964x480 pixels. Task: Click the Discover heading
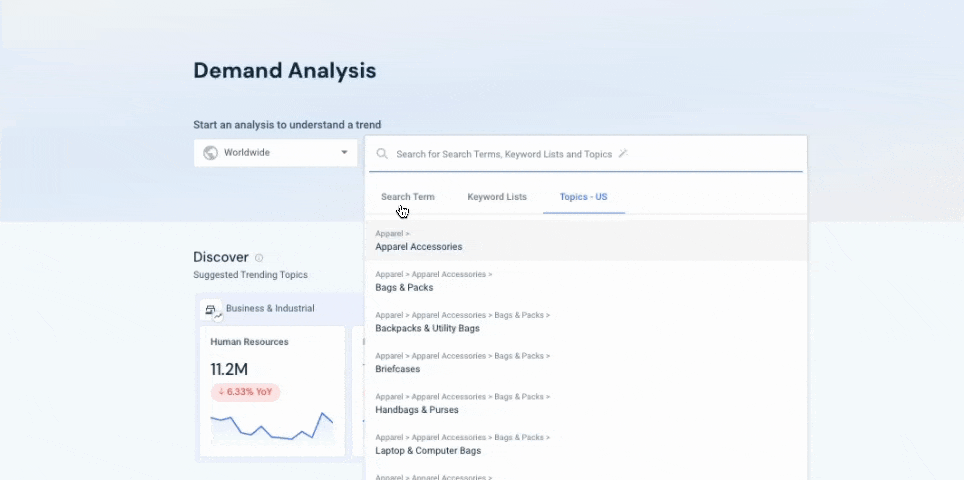click(221, 257)
